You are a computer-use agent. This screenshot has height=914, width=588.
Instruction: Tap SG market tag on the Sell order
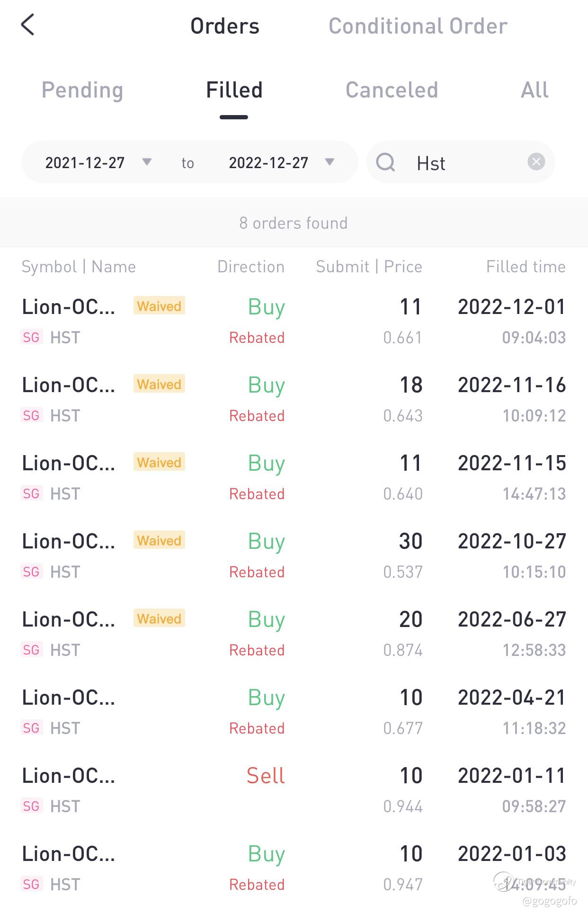(x=31, y=806)
